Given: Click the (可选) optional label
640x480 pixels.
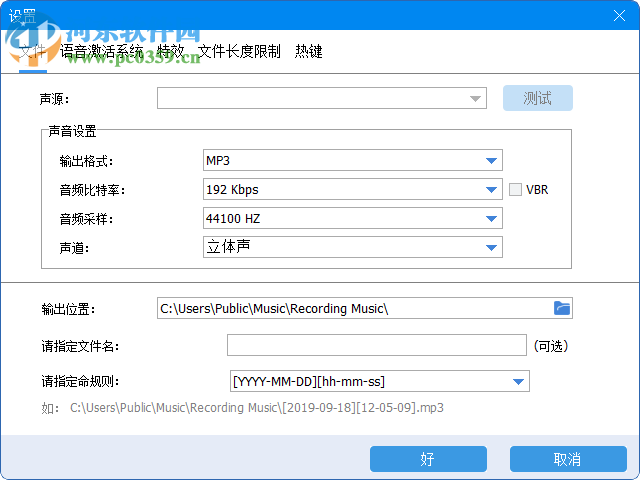Looking at the screenshot, I should coord(551,346).
